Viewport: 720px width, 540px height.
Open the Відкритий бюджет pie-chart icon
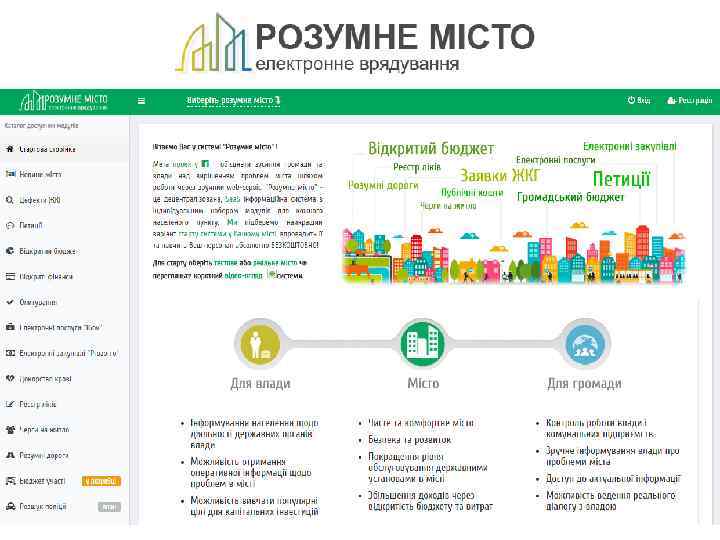pyautogui.click(x=10, y=251)
